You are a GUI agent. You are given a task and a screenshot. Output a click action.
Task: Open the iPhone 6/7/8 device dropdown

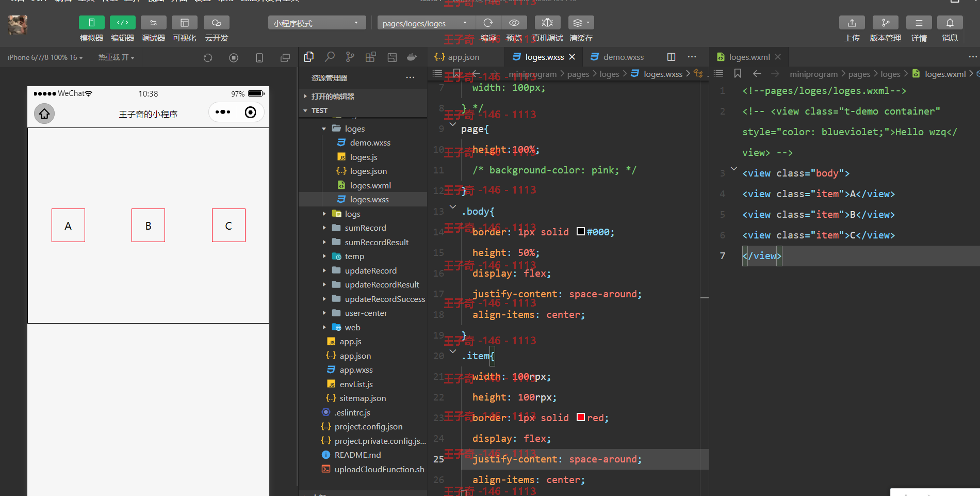tap(45, 57)
